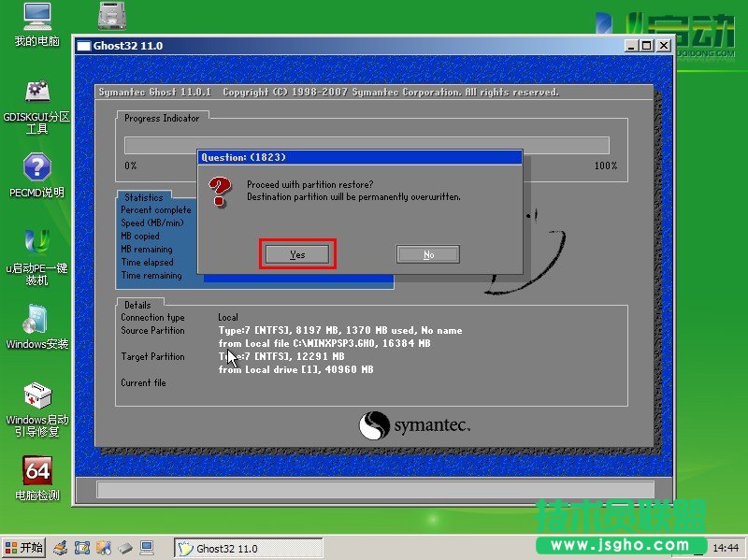The image size is (748, 560).
Task: Click the hard drive icon at desktop top
Action: (113, 16)
